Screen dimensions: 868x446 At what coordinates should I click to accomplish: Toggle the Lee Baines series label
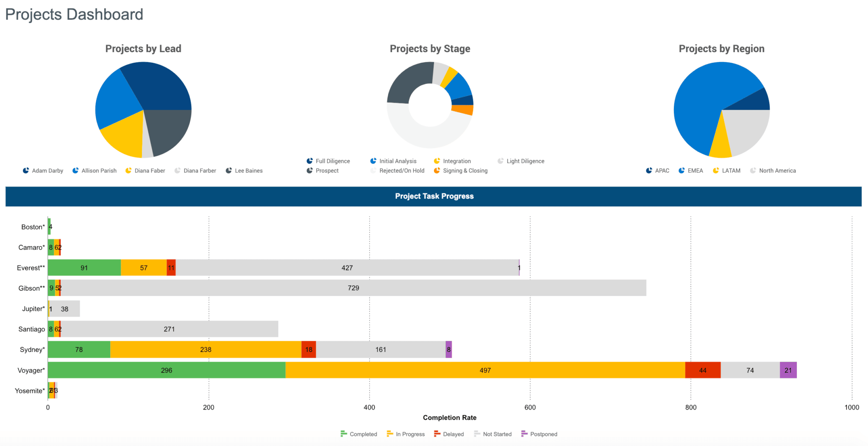tap(249, 170)
